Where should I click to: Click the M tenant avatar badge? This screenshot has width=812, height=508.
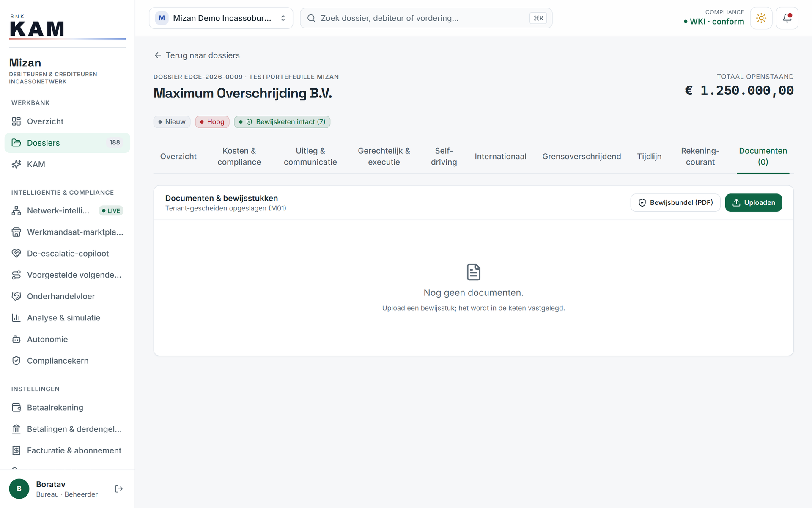(x=162, y=18)
